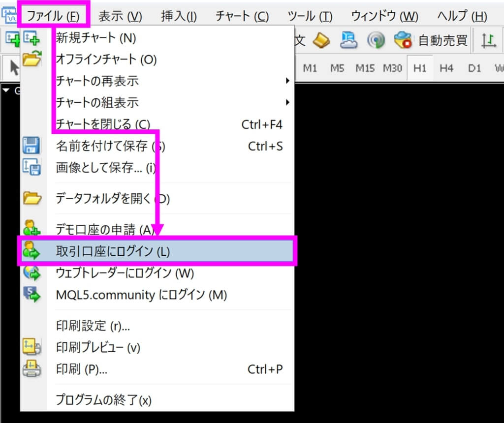Switch to M30 timeframe
Image resolution: width=504 pixels, height=423 pixels.
(x=392, y=68)
